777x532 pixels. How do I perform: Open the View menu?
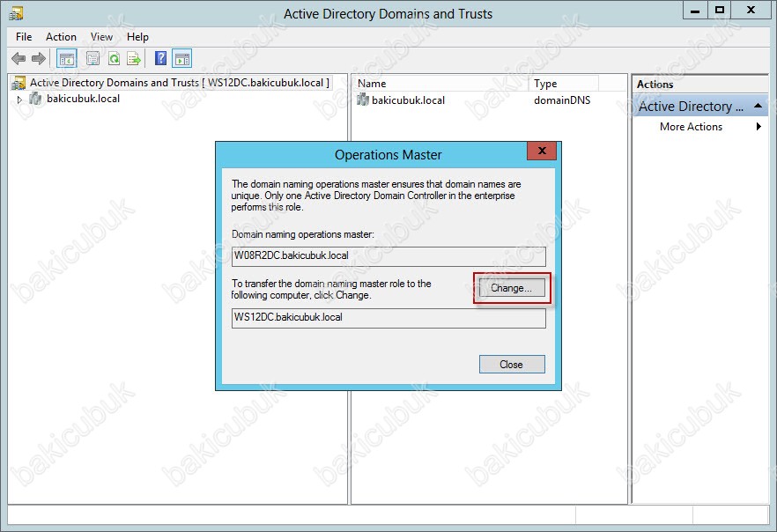(101, 37)
